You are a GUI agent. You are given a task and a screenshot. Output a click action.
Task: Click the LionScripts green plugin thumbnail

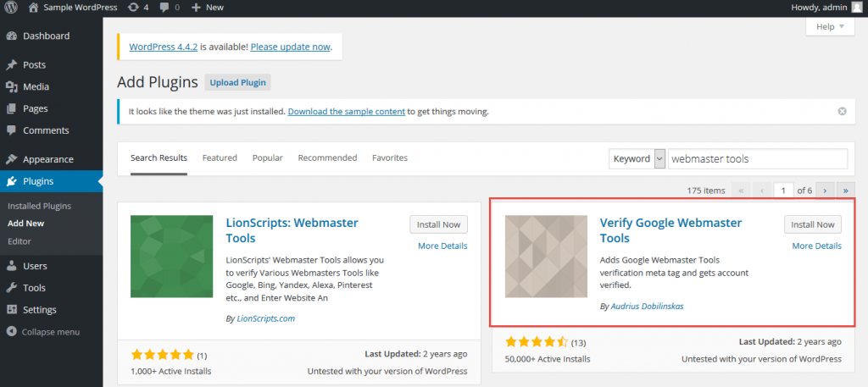pos(171,257)
